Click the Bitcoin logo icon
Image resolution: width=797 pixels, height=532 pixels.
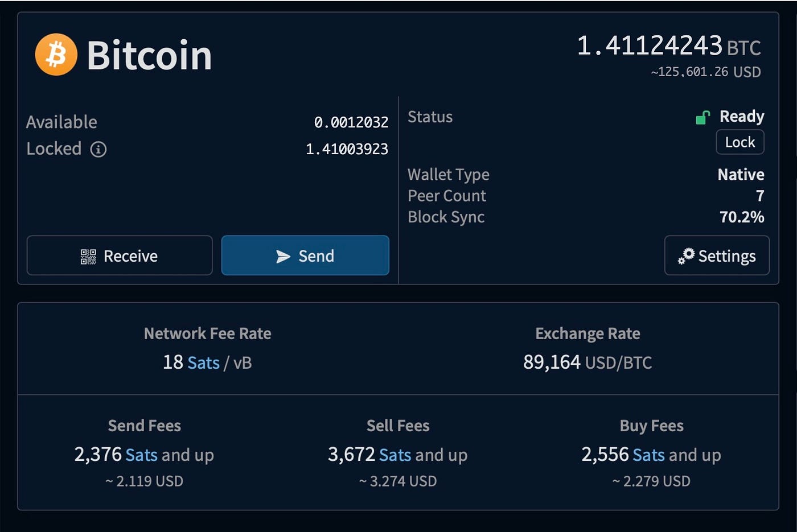[55, 53]
